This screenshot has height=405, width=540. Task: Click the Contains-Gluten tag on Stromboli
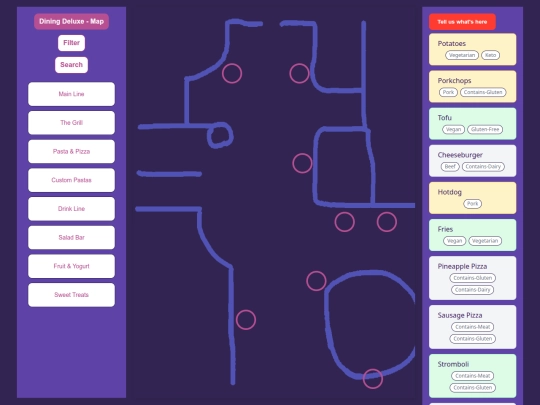472,388
